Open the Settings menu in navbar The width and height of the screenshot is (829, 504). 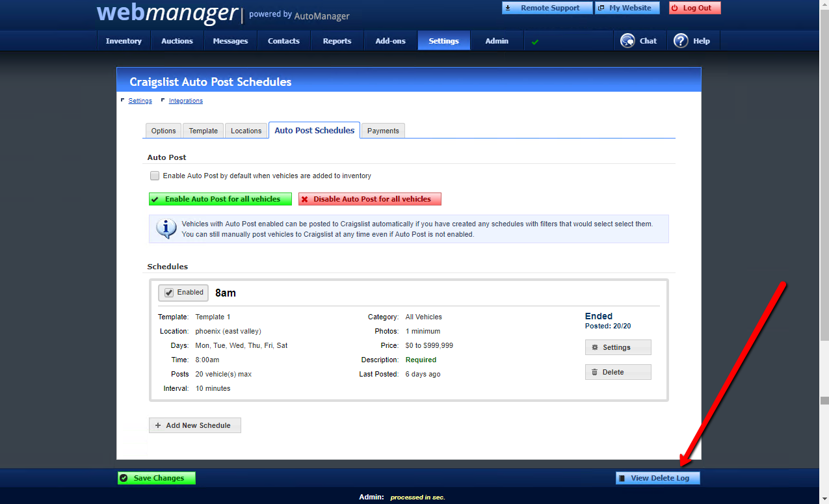[x=443, y=41]
